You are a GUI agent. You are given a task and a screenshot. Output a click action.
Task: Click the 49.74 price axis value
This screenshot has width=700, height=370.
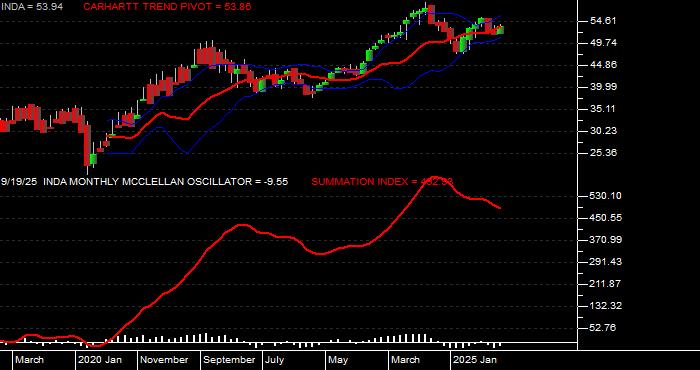(x=604, y=43)
